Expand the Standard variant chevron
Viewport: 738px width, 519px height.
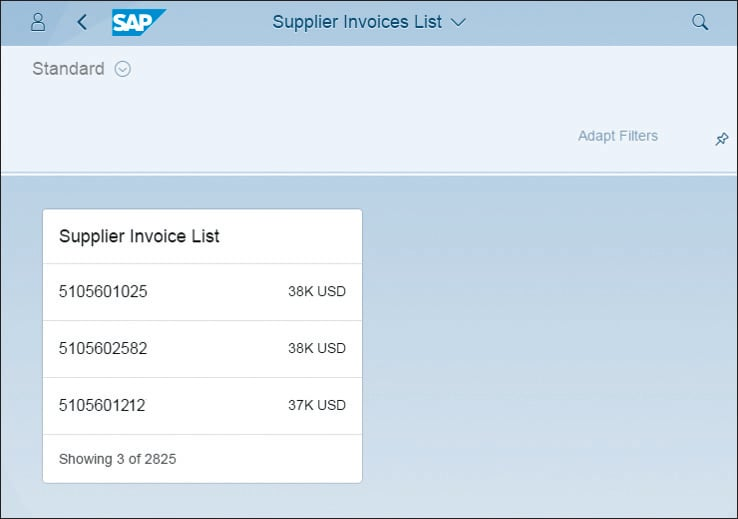tap(123, 69)
